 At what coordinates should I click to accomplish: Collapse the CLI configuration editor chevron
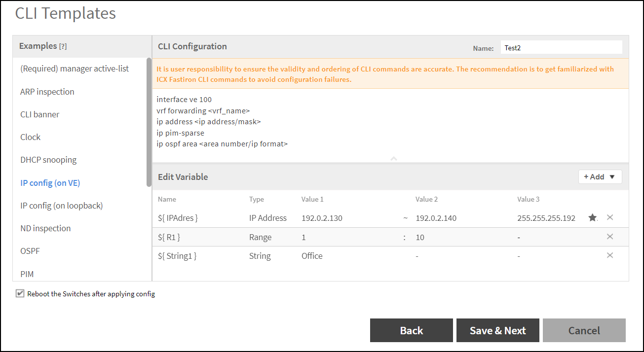pos(394,159)
